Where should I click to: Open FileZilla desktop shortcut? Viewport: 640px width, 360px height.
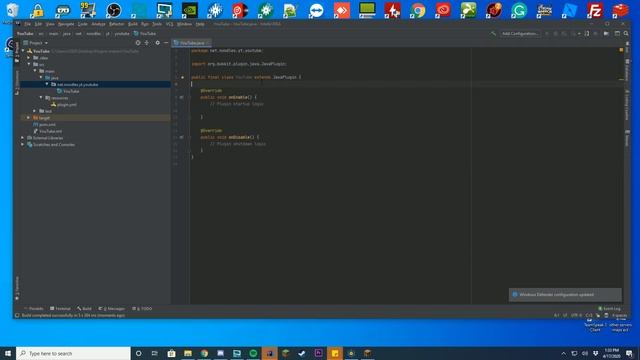(x=595, y=10)
